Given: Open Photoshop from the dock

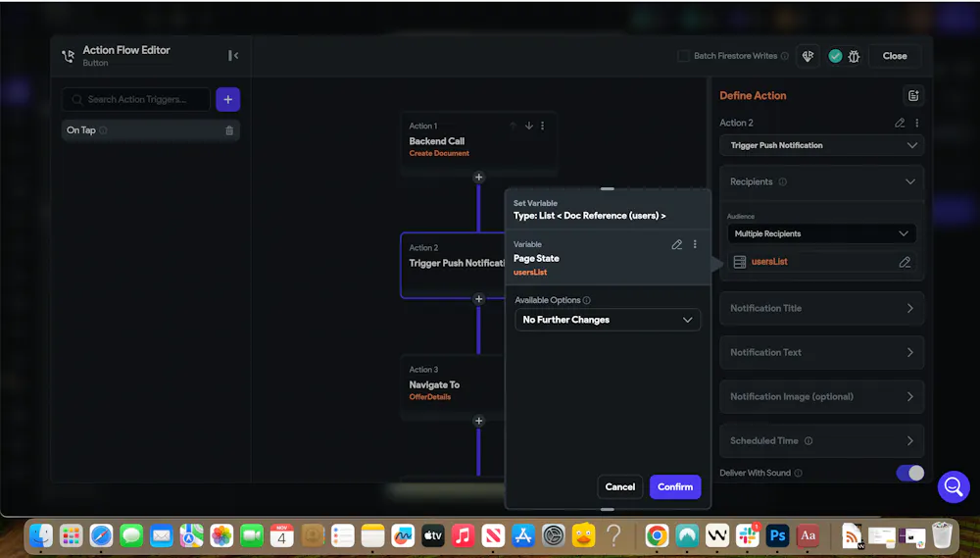Looking at the screenshot, I should [x=777, y=535].
